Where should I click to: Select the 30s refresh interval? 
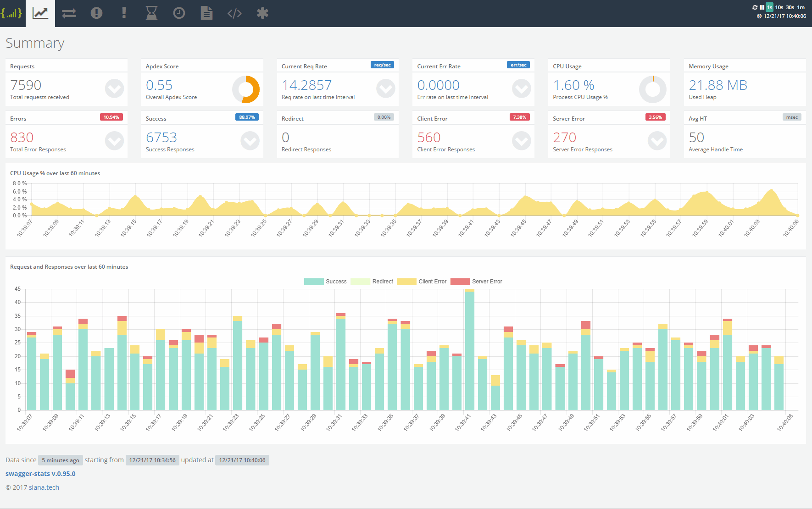tap(790, 7)
